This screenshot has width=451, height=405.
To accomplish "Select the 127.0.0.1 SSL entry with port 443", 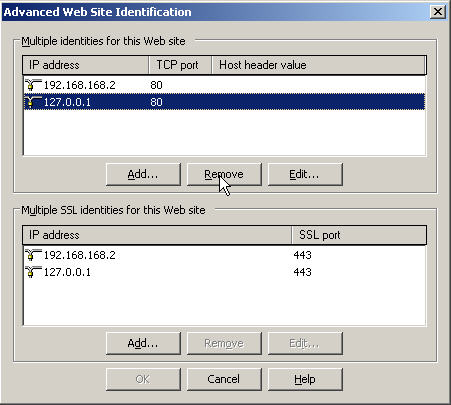I will click(x=224, y=272).
